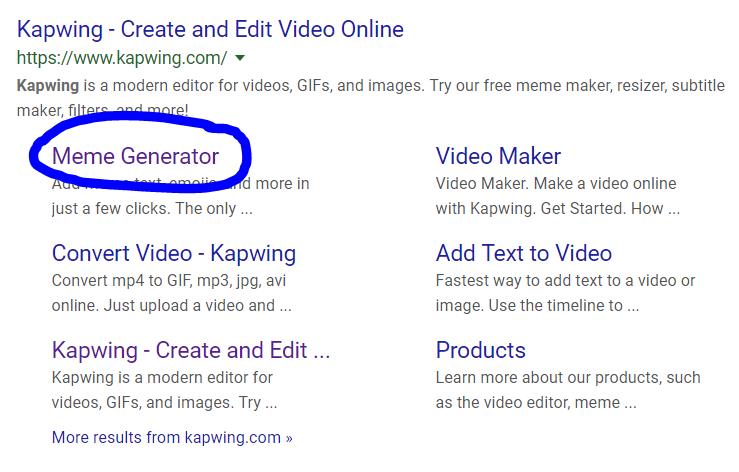This screenshot has height=472, width=739.
Task: Click the text 'Convert mp4 to GIF, mp3, jpg, avi'
Action: coord(169,281)
